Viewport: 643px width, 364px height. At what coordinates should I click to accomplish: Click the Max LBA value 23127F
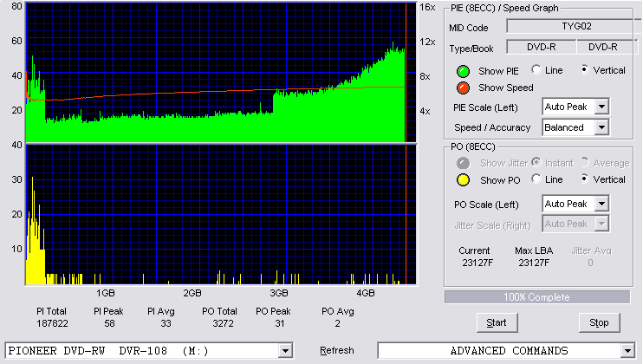point(534,263)
